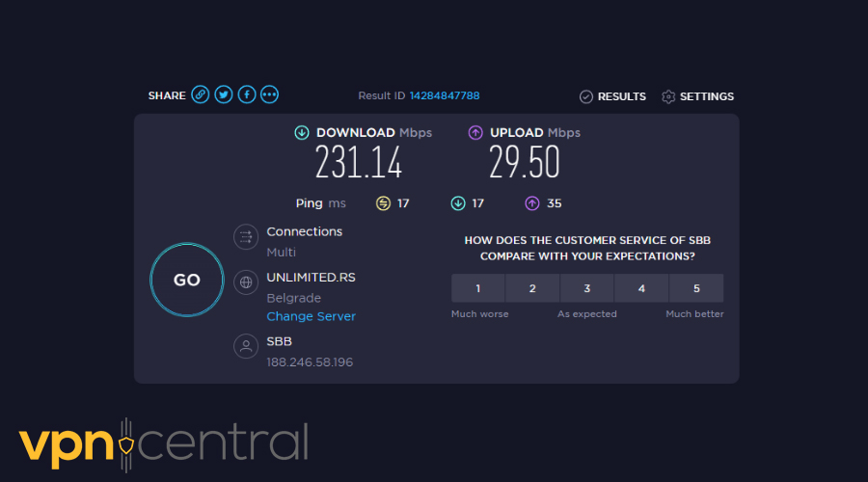Share result on Facebook icon
Viewport: 868px width, 482px height.
coord(247,94)
